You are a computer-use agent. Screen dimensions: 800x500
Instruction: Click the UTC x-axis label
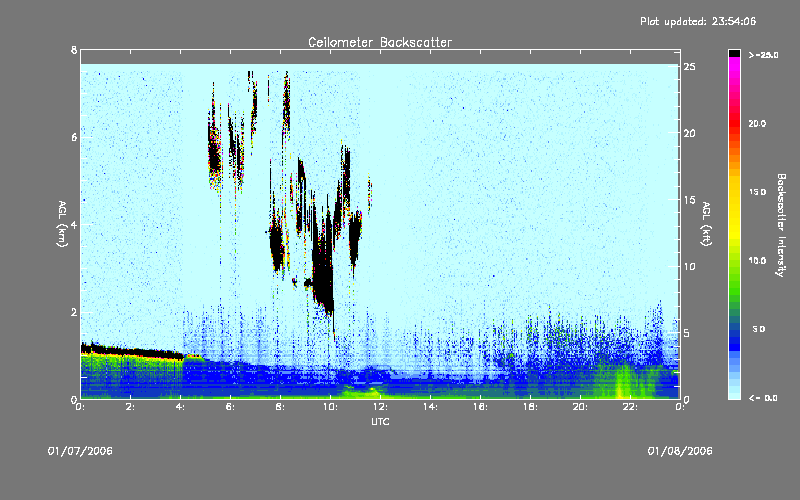[381, 421]
